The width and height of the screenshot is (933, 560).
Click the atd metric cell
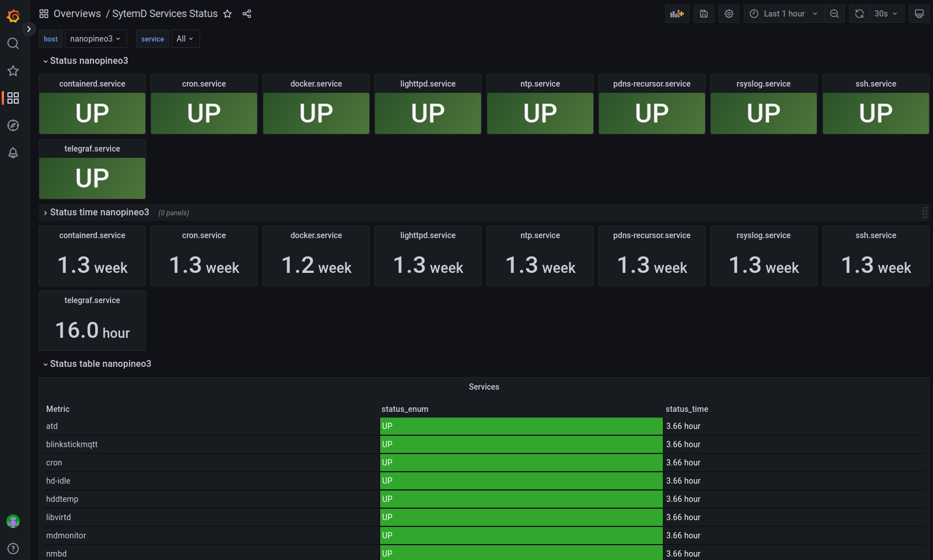(x=211, y=426)
